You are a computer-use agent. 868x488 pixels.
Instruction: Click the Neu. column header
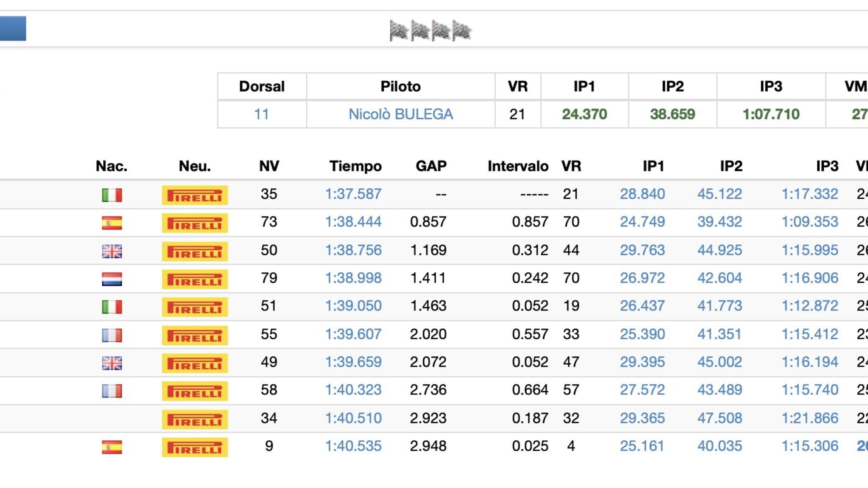point(194,166)
